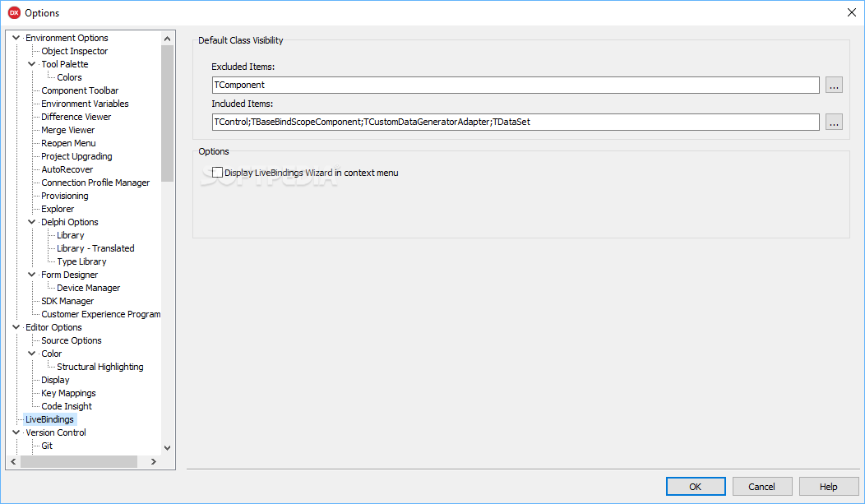865x504 pixels.
Task: Select Form Designer in the tree
Action: [x=70, y=275]
